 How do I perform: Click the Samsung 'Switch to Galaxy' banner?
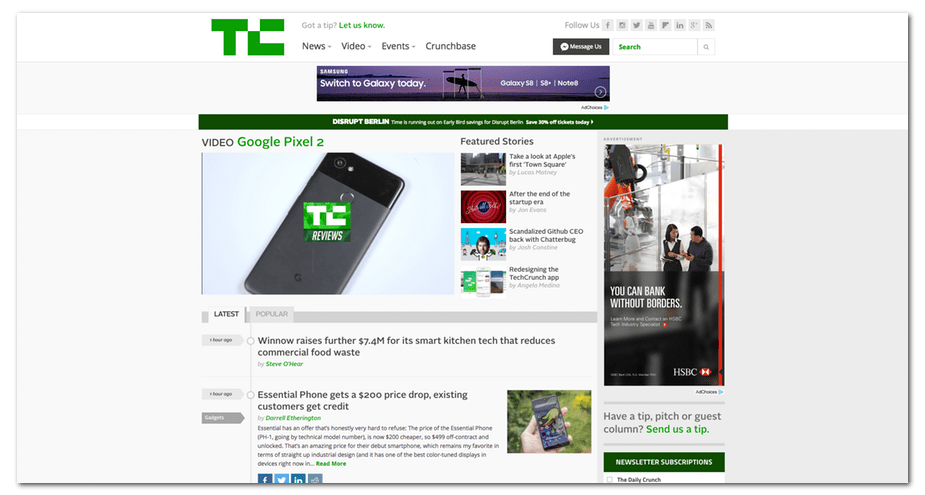462,83
